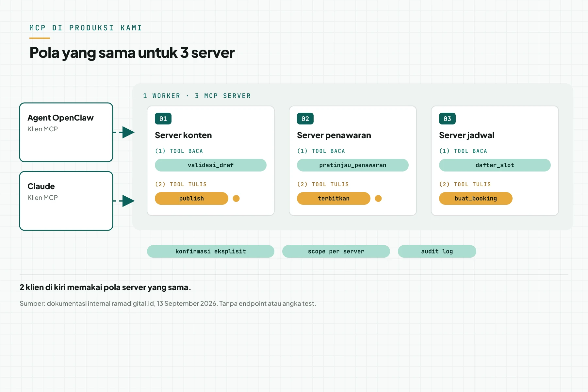Click TOOL BACA label in Server konten
Image resolution: width=588 pixels, height=392 pixels.
coord(179,151)
